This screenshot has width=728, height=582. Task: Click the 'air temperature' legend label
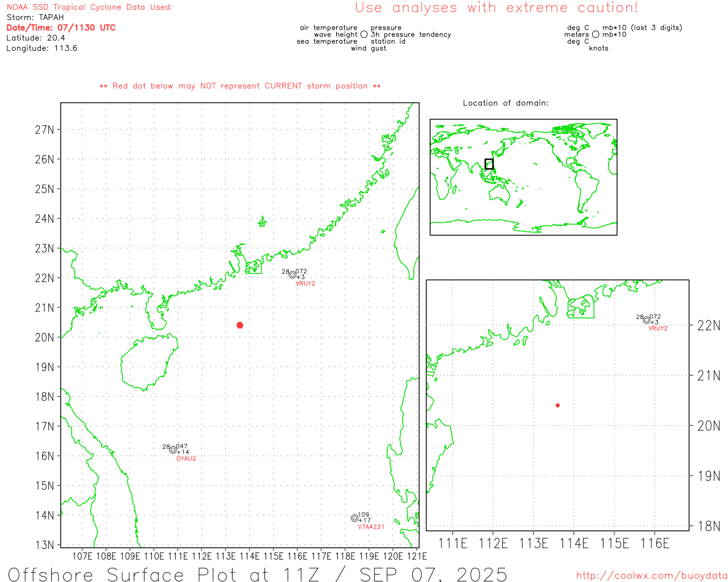click(x=329, y=28)
